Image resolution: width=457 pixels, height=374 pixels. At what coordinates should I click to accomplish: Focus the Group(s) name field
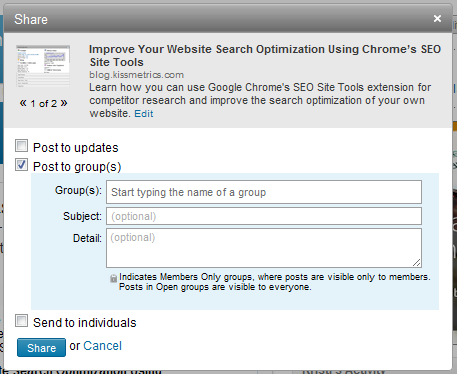click(x=264, y=192)
